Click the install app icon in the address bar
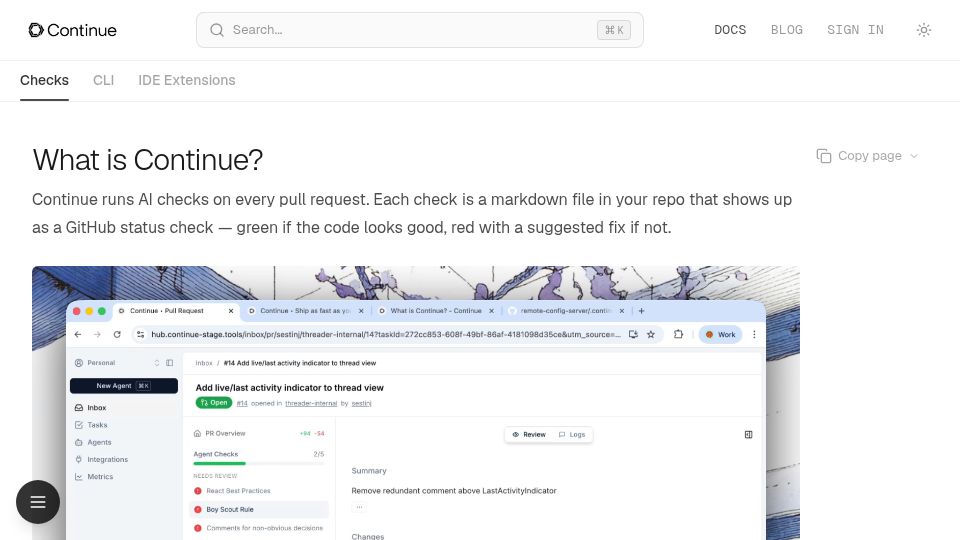Screen dimensions: 960x540 (633, 334)
